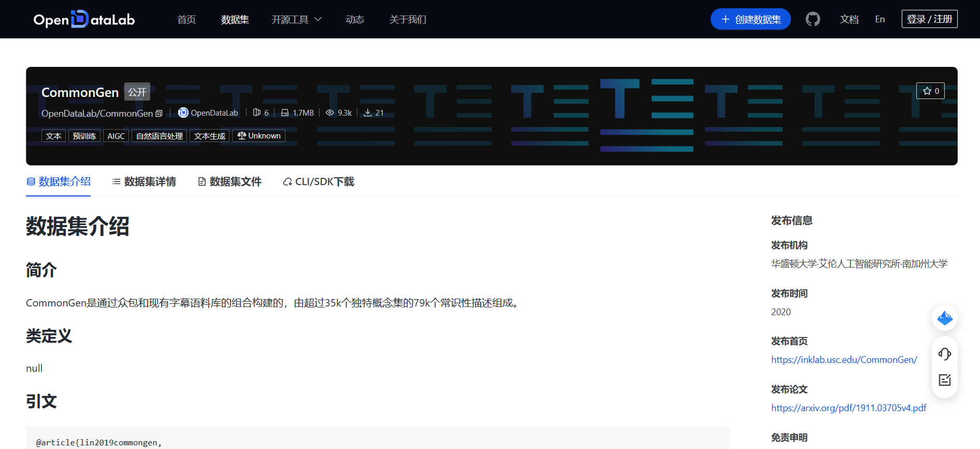This screenshot has height=449, width=980.
Task: Click the 引文 heading
Action: tap(41, 401)
